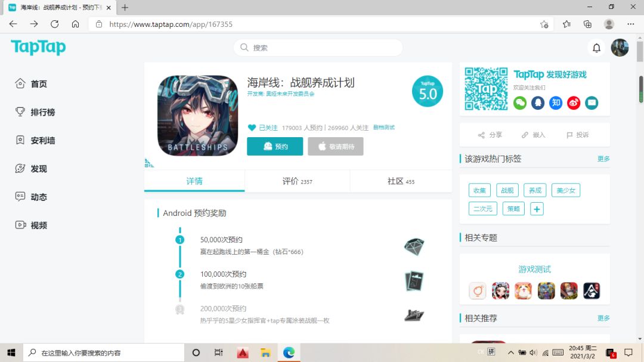
Task: Click the ship tickets reward icon
Action: click(x=414, y=281)
